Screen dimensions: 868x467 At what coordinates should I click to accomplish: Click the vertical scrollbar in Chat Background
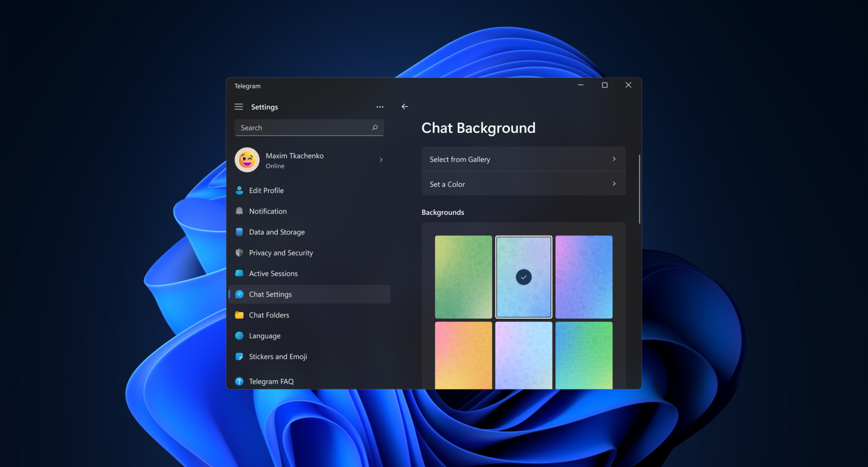click(639, 189)
